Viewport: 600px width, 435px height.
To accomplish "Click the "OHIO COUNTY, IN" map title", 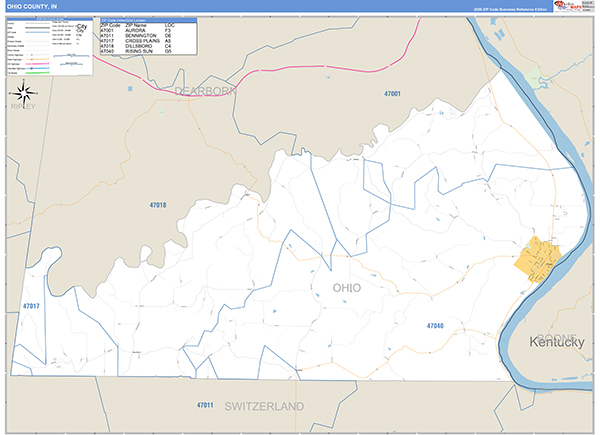I will [32, 7].
